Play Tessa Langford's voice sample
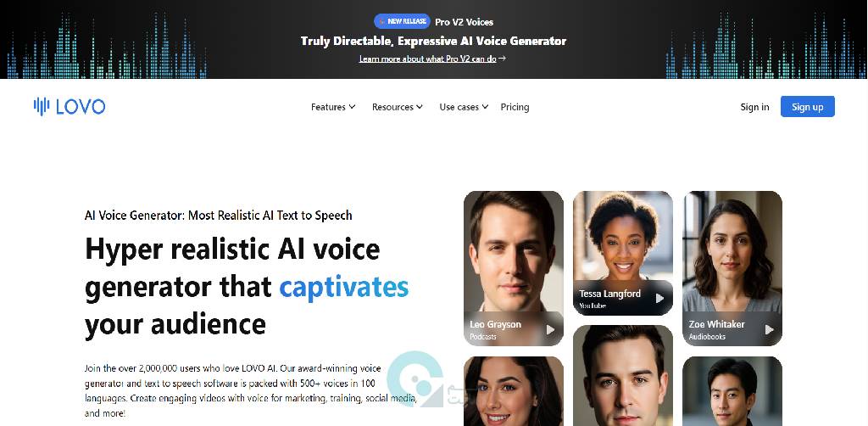The image size is (868, 426). click(x=659, y=299)
